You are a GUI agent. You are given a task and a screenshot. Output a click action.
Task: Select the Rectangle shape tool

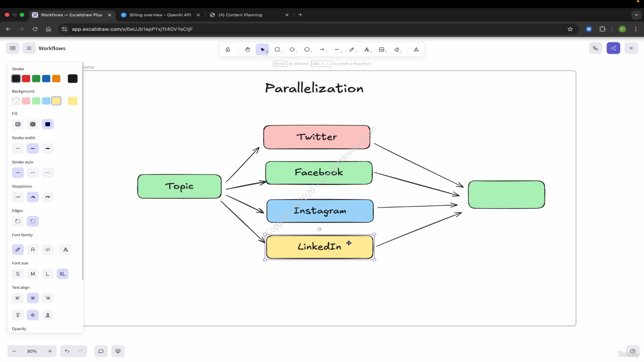point(277,49)
